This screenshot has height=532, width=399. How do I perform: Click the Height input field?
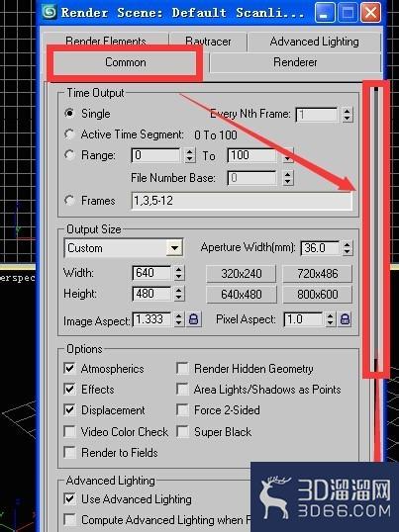click(152, 294)
